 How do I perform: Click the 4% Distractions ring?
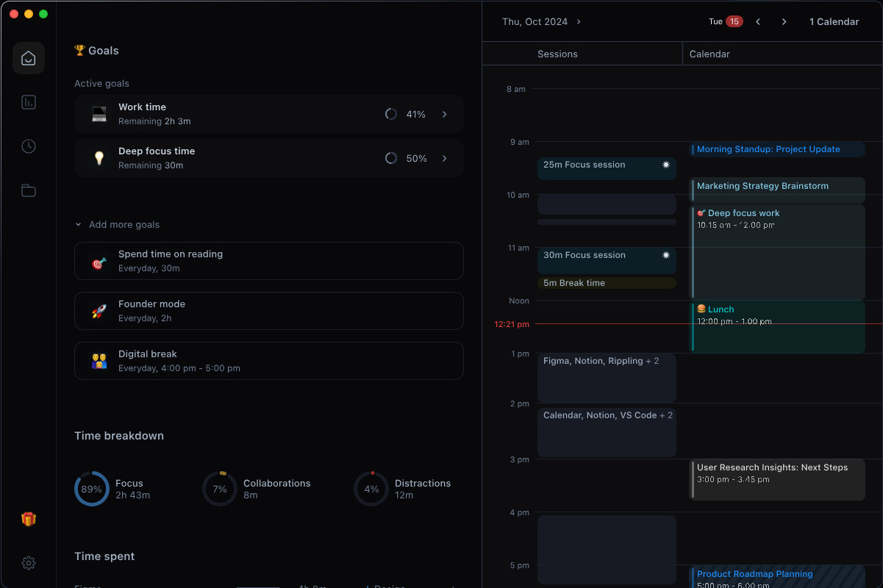point(371,489)
